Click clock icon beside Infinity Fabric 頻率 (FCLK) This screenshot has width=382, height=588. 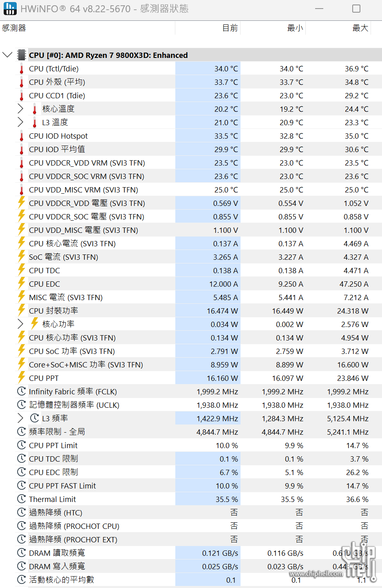point(22,391)
